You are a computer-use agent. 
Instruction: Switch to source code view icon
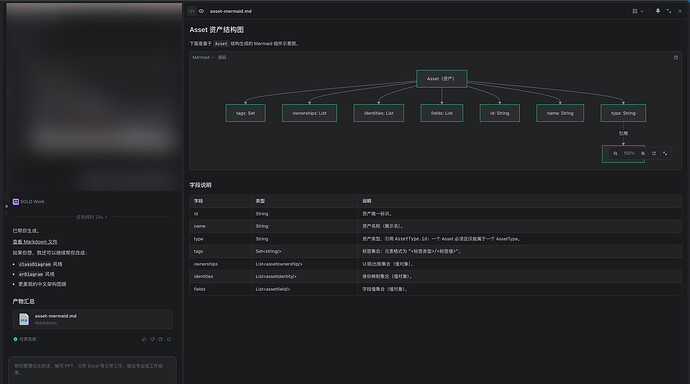tap(191, 11)
